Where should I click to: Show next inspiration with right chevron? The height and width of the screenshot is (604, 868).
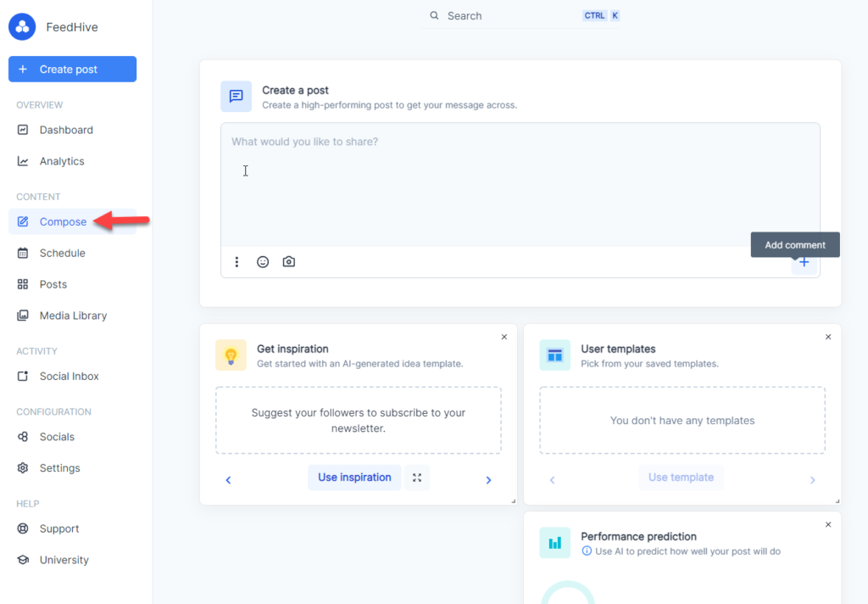(x=488, y=480)
